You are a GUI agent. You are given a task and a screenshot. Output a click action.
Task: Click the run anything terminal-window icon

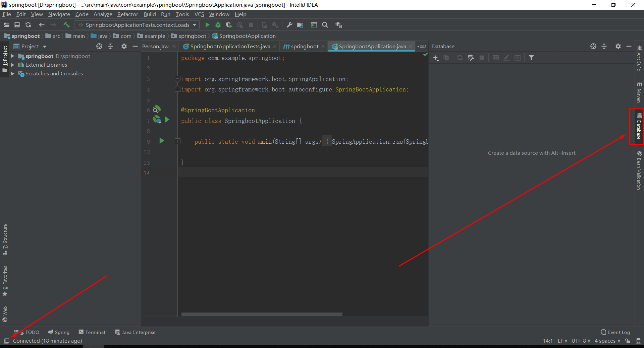click(314, 25)
